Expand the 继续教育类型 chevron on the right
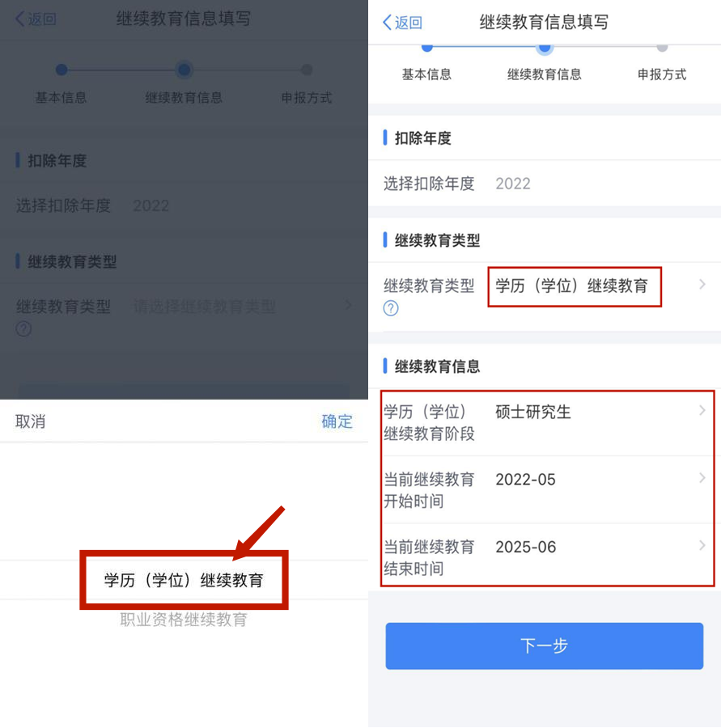 702,284
